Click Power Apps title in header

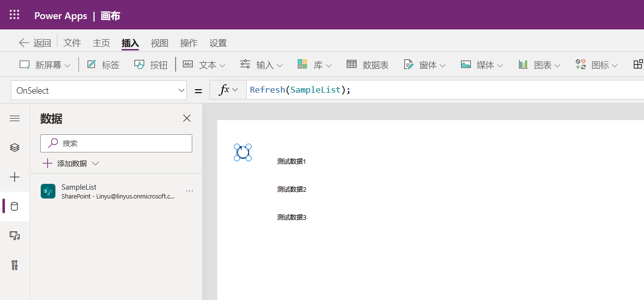(61, 16)
